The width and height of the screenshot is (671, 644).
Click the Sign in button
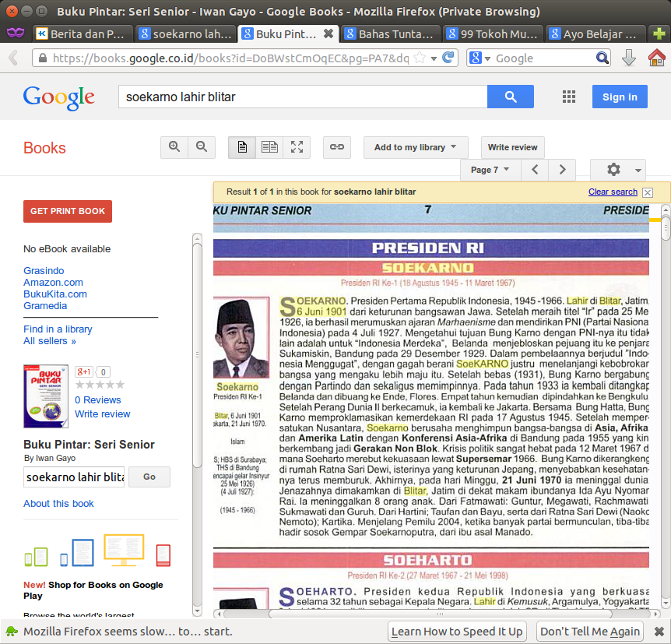click(620, 97)
